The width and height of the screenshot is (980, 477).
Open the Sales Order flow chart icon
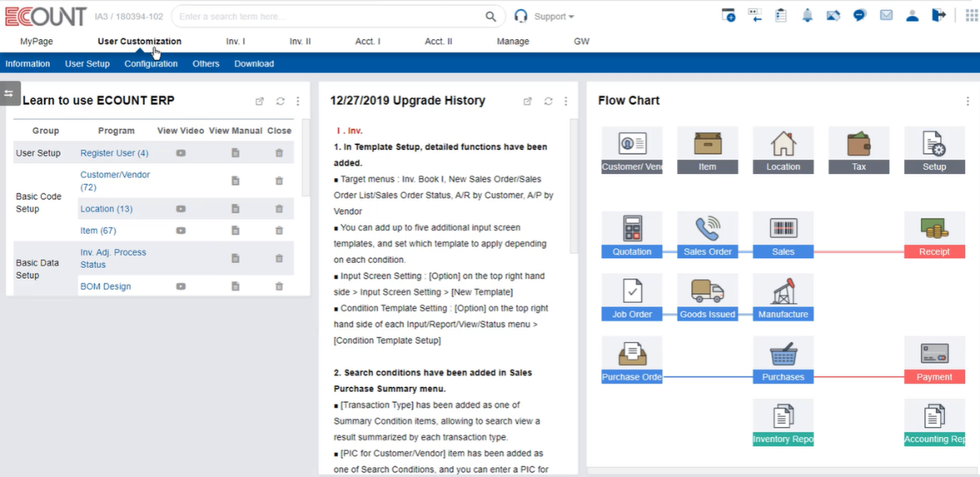[x=707, y=229]
